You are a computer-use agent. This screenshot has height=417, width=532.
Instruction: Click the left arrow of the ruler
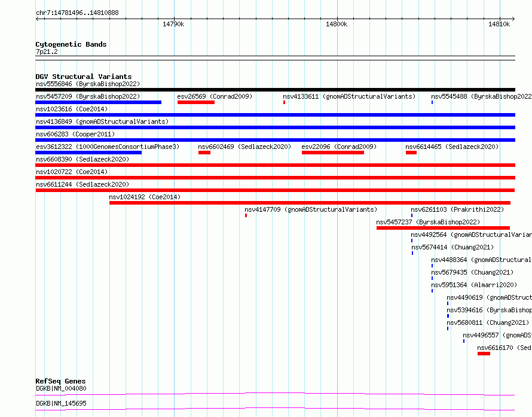37,19
